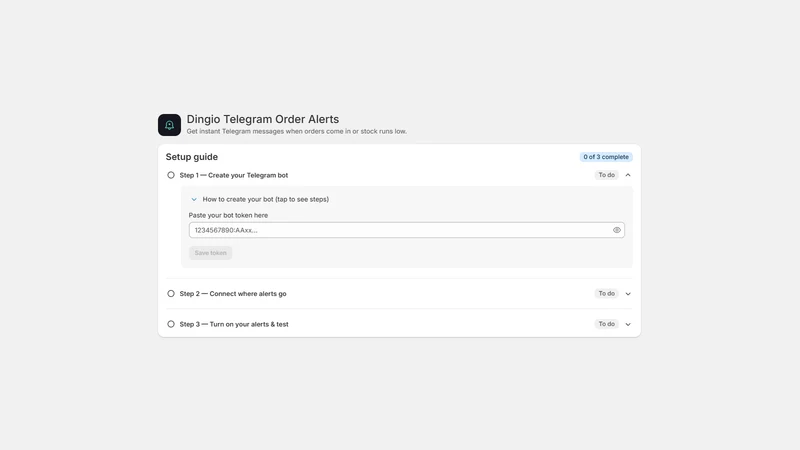Click the Save token button
This screenshot has width=800, height=450.
210,253
